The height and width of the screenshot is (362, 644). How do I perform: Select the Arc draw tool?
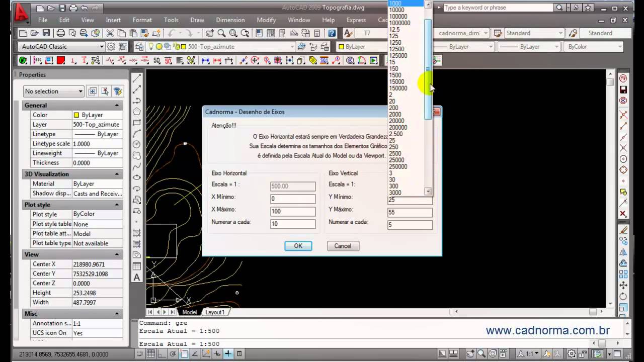[137, 134]
